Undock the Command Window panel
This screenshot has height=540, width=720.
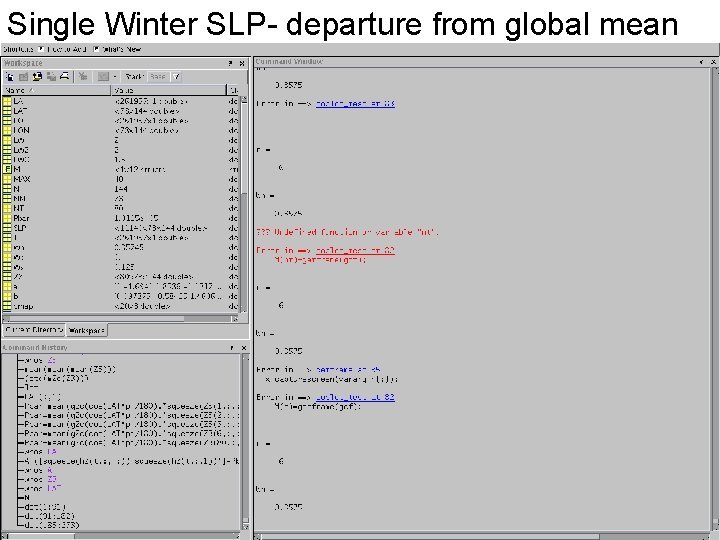coord(701,62)
